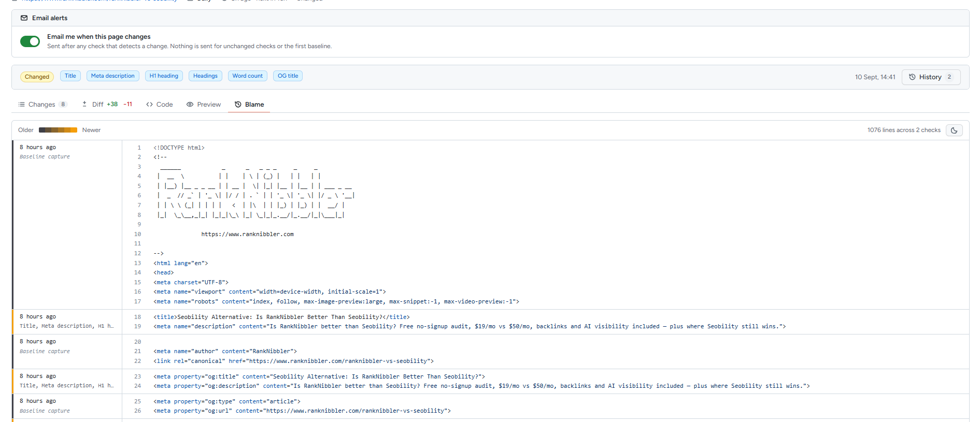Viewport: 980px width, 422px height.
Task: Click the Title change tag
Action: point(70,76)
